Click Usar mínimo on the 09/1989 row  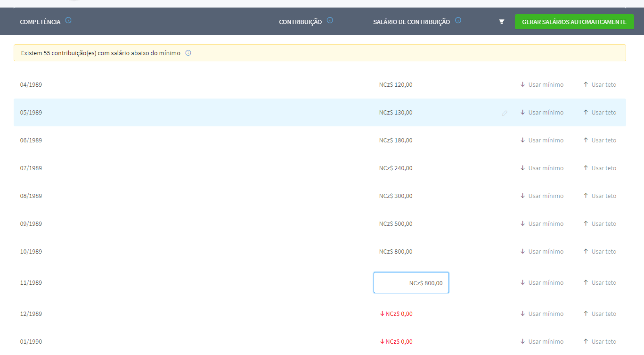[x=542, y=224]
